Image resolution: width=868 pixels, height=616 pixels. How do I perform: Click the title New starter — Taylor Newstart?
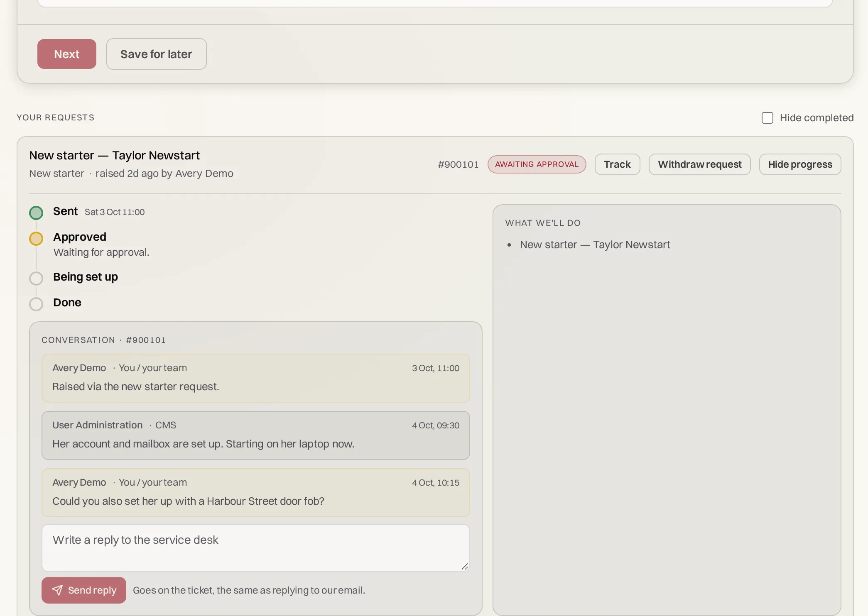click(x=114, y=155)
